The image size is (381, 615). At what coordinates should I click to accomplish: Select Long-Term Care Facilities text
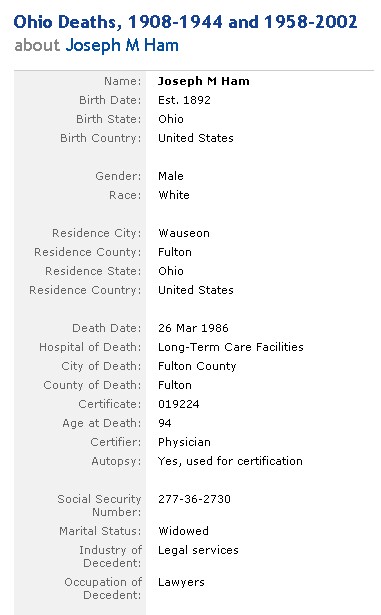(x=231, y=347)
